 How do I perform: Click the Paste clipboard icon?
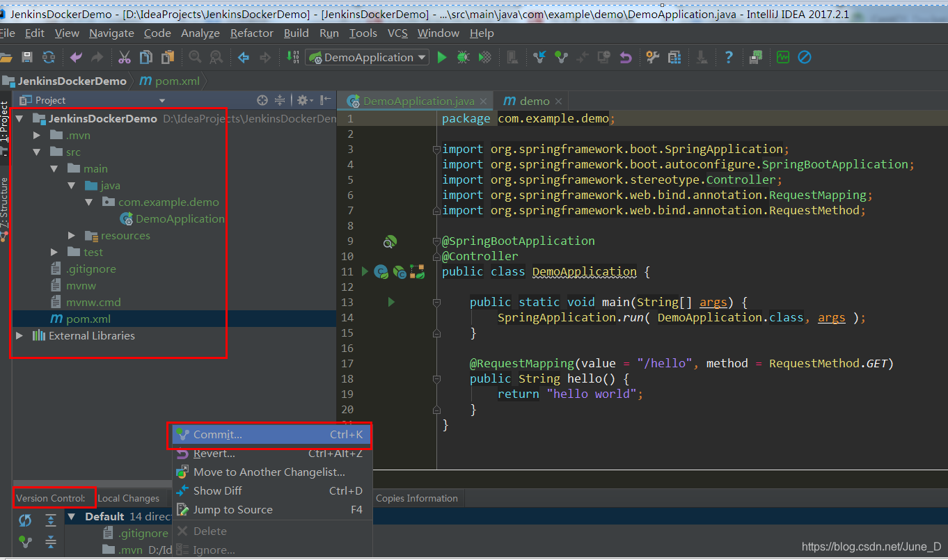(168, 58)
